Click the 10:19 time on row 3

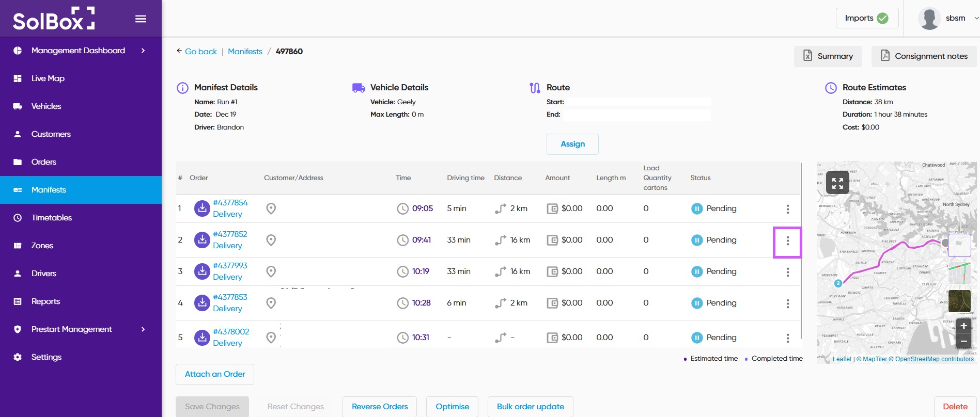421,271
